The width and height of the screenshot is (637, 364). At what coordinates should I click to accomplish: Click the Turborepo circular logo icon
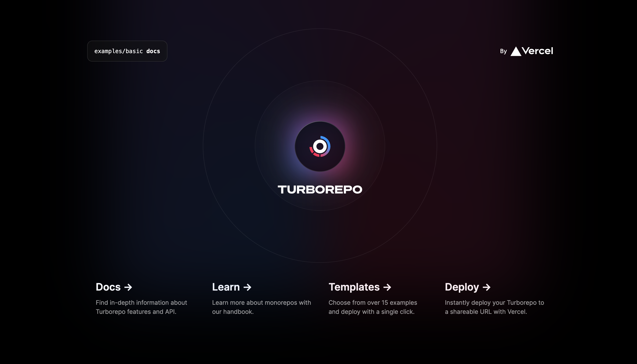[x=320, y=146]
